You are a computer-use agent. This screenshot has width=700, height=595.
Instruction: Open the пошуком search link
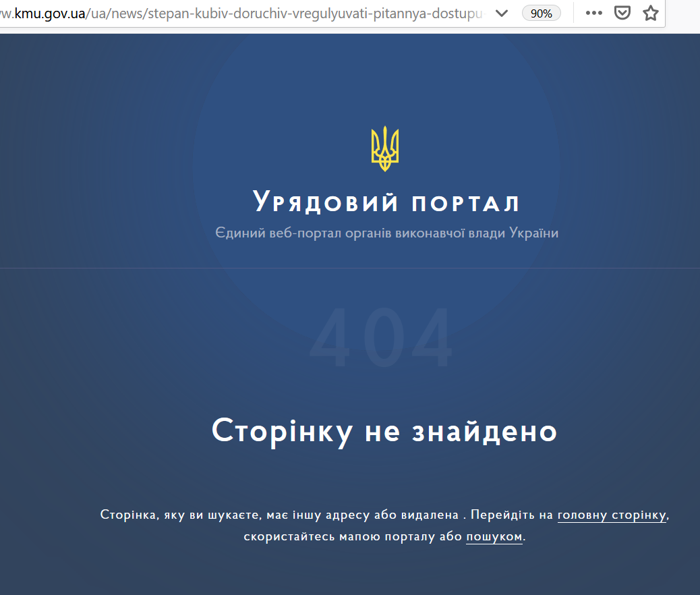[494, 537]
